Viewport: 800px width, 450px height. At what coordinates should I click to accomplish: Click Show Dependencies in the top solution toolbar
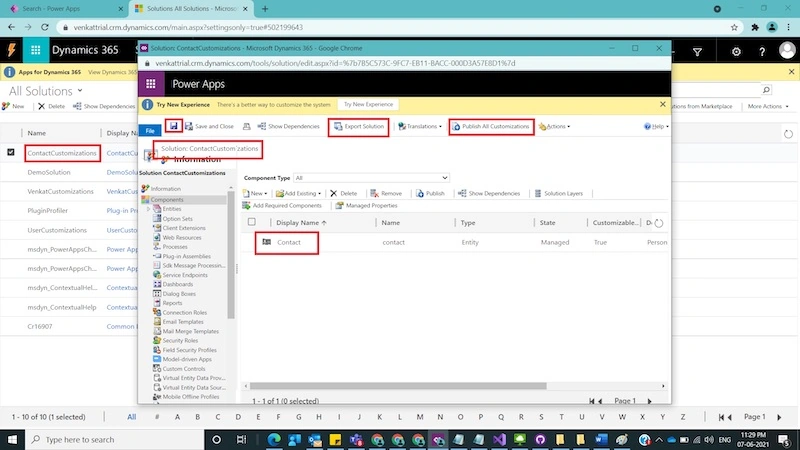click(289, 126)
